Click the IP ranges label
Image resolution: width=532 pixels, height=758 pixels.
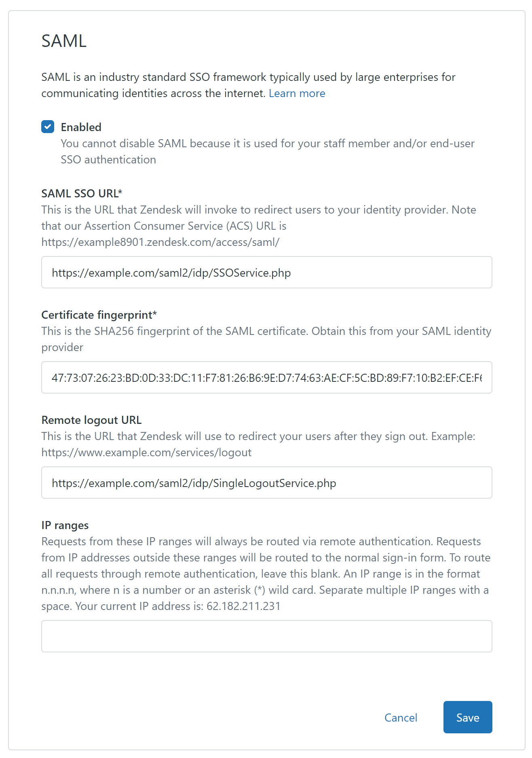(65, 525)
